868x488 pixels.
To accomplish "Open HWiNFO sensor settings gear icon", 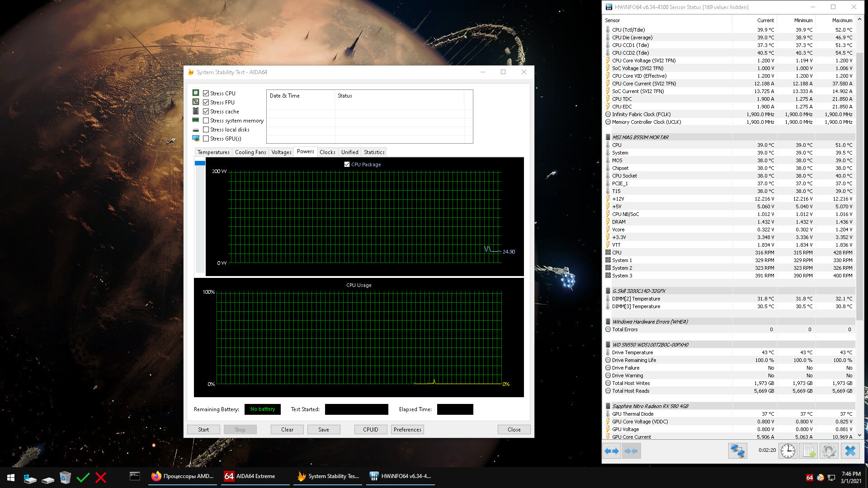I will coord(829,451).
